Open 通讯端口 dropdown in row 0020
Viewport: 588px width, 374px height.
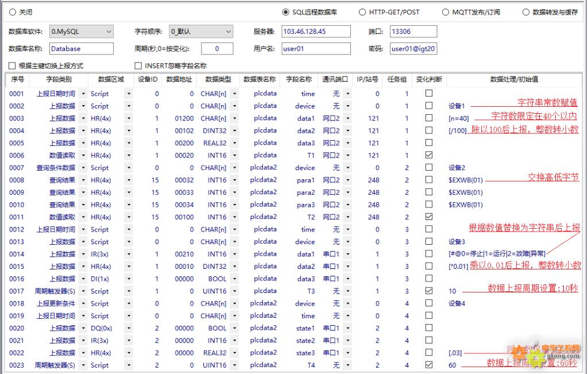[x=347, y=328]
